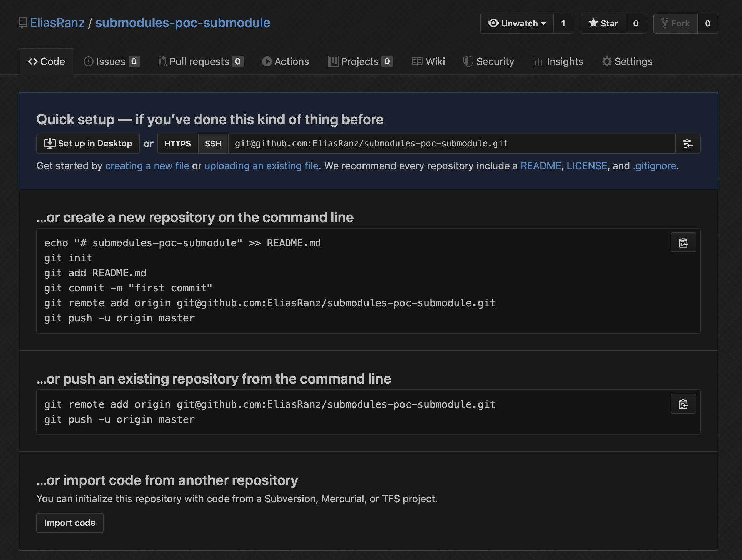Open the Issues tab
Image resolution: width=742 pixels, height=560 pixels.
[111, 61]
